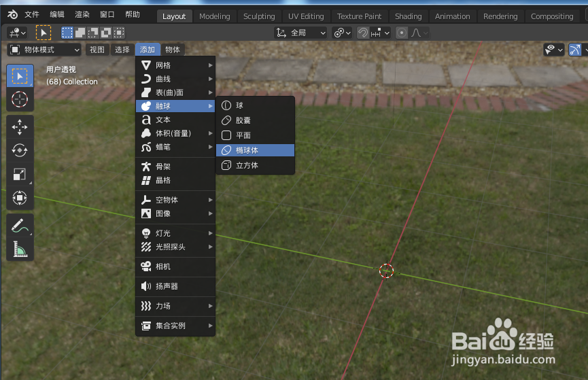588x380 pixels.
Task: Open the pivot point dropdown
Action: click(342, 33)
